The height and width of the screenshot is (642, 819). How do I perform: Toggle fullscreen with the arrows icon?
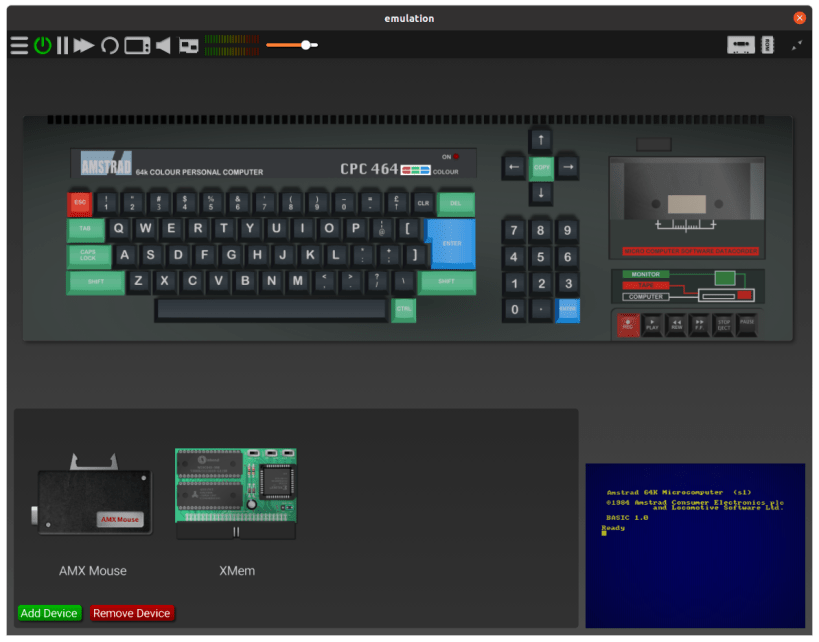point(797,45)
